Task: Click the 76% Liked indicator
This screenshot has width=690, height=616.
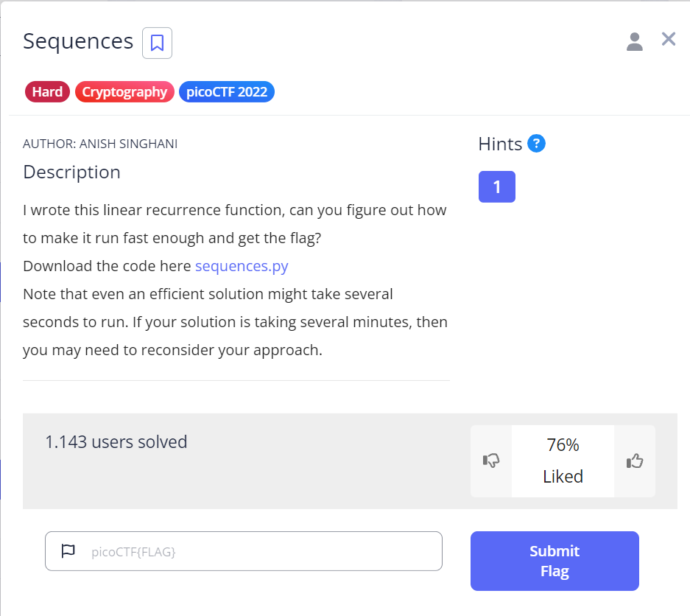Action: (x=562, y=461)
